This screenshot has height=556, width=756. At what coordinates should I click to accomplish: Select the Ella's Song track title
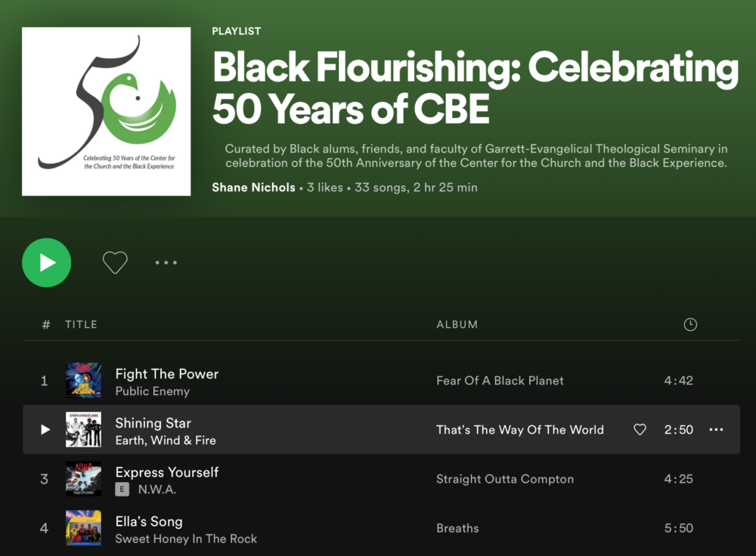[x=148, y=521]
